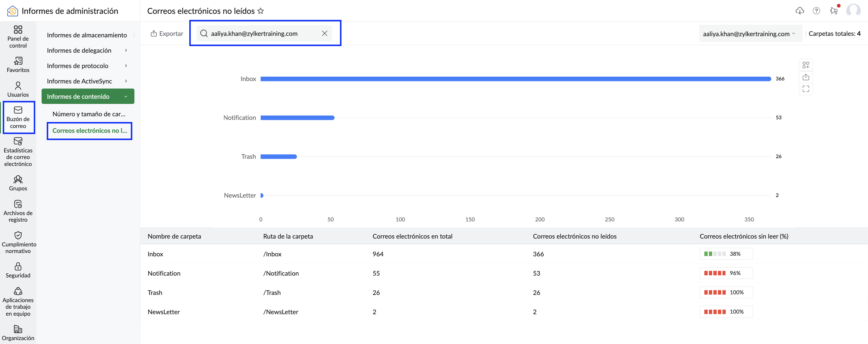Open Panel de control sidebar icon
Image resolution: width=868 pixels, height=344 pixels.
(x=18, y=30)
